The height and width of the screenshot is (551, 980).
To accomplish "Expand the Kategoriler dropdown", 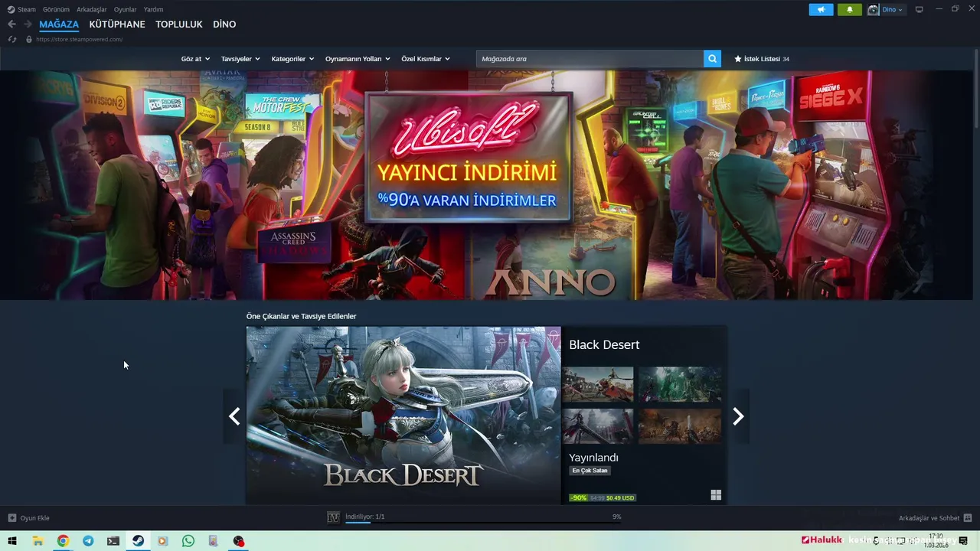I will [292, 59].
